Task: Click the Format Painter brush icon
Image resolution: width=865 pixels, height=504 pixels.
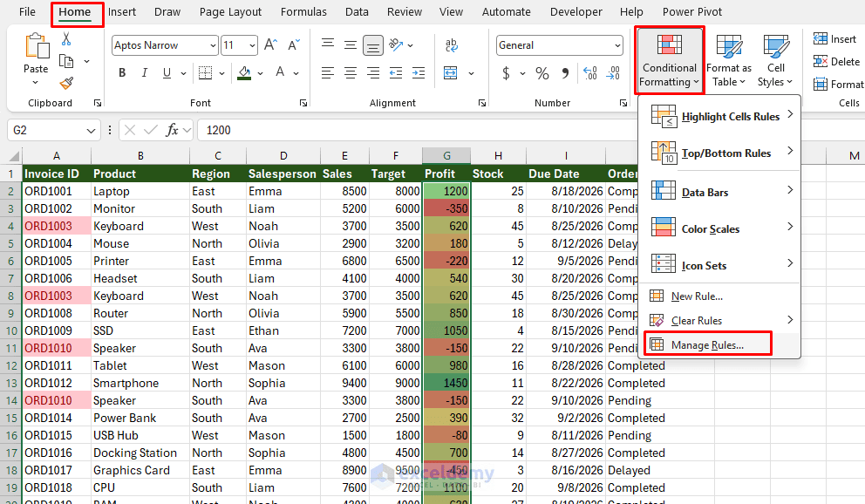Action: pyautogui.click(x=66, y=83)
